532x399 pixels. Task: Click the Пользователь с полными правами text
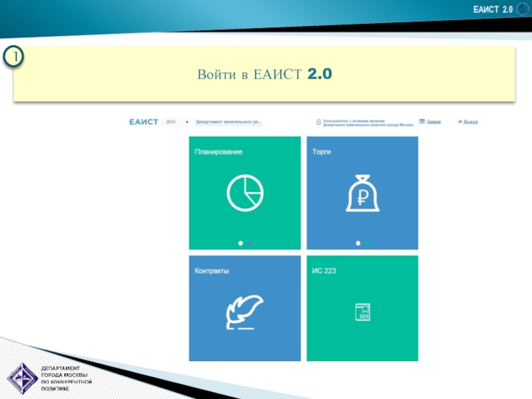coord(354,120)
